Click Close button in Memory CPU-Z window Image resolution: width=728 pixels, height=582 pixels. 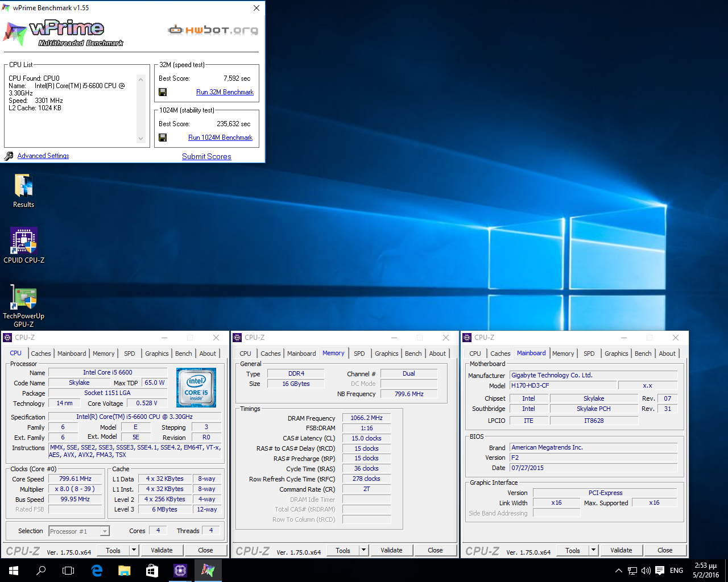pos(435,550)
